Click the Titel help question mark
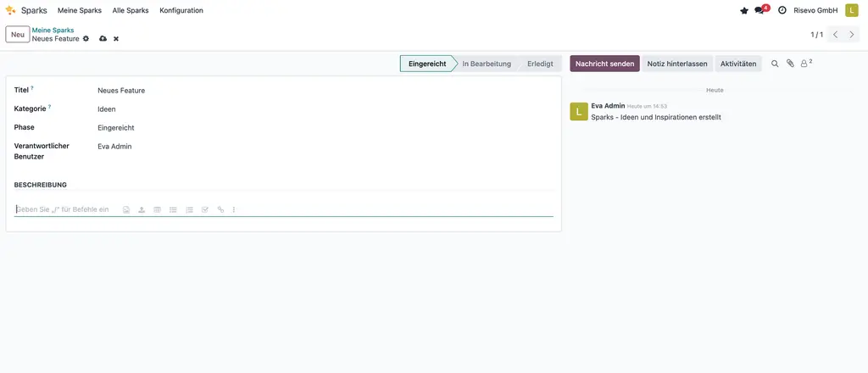Viewport: 868px width, 373px height. 32,88
